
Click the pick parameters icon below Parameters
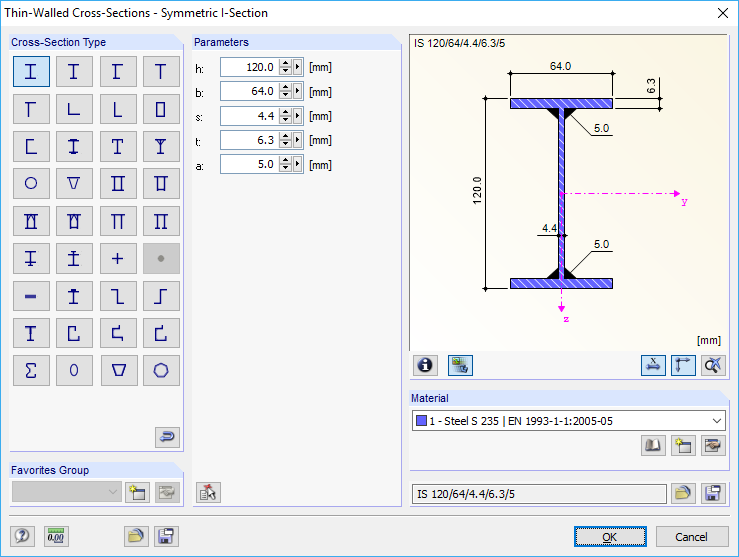(208, 493)
